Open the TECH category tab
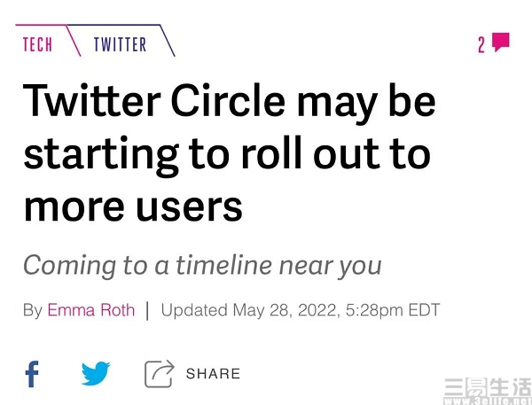Screen dimensions: 532x405 37,44
